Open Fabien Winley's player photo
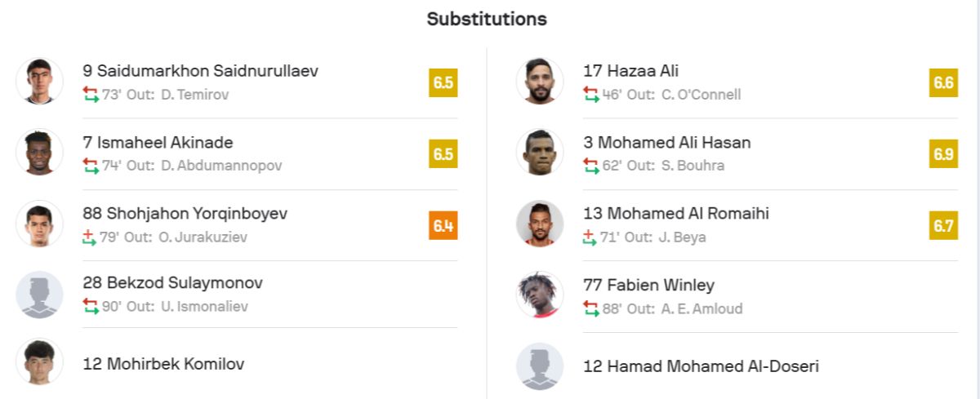The image size is (980, 399). click(540, 295)
